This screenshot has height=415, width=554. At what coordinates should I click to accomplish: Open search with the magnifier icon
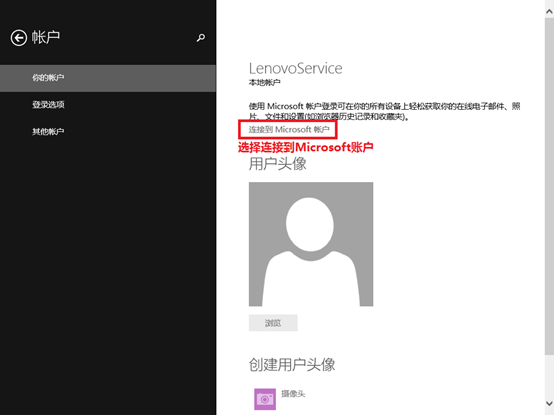(201, 37)
